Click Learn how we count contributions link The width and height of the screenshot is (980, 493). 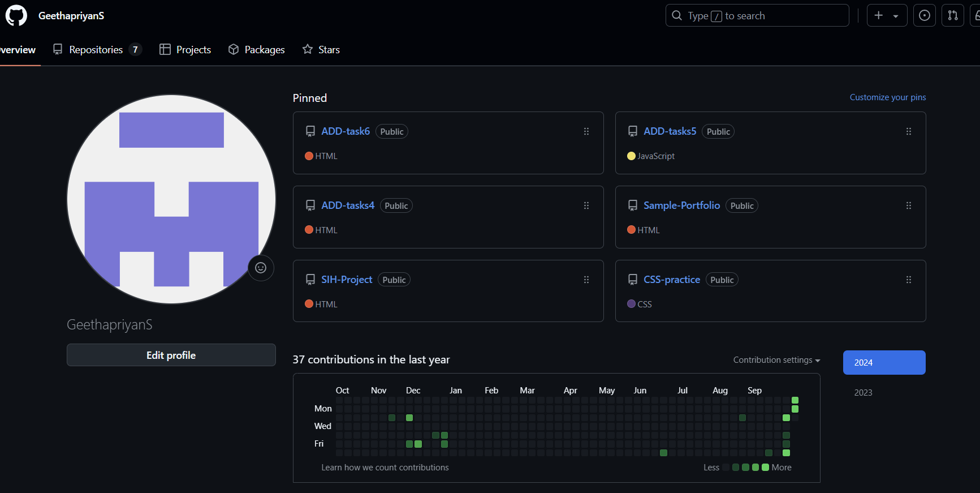[x=385, y=468]
